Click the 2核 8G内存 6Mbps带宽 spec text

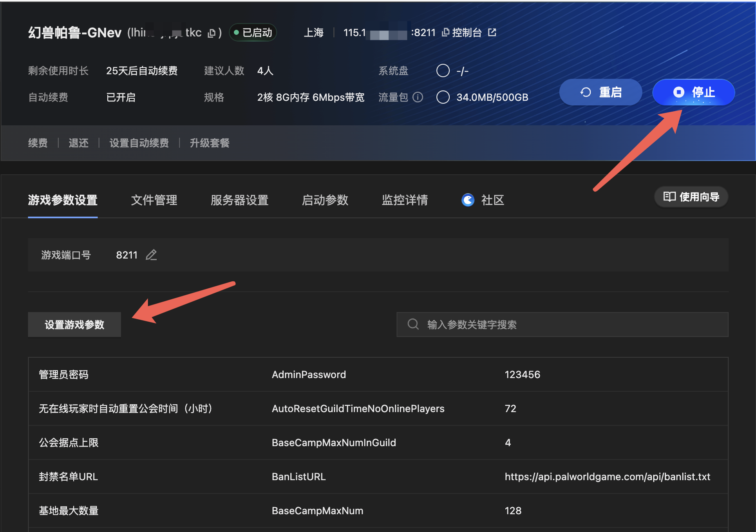311,97
